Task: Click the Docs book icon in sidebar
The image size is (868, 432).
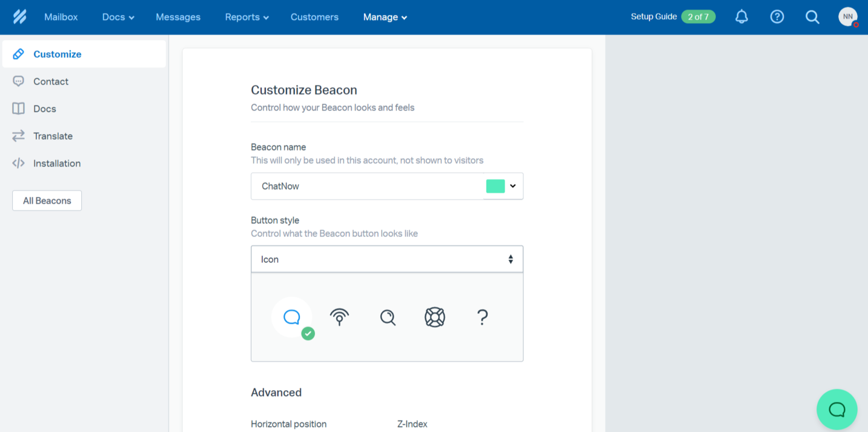Action: [x=19, y=108]
